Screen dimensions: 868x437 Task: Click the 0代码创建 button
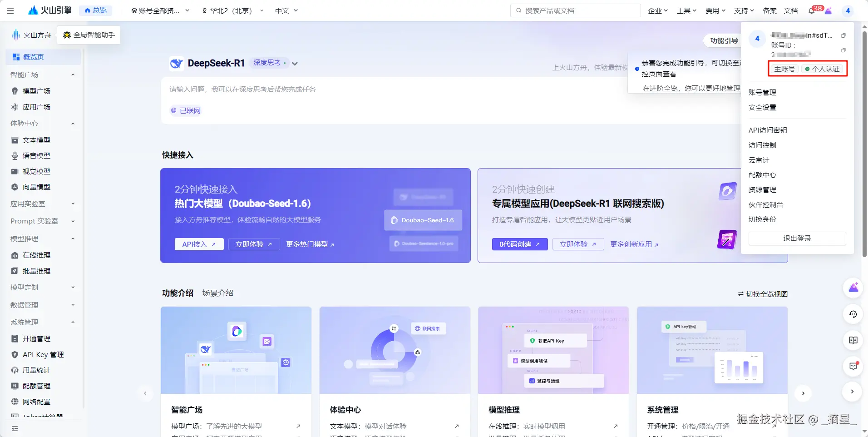click(520, 244)
